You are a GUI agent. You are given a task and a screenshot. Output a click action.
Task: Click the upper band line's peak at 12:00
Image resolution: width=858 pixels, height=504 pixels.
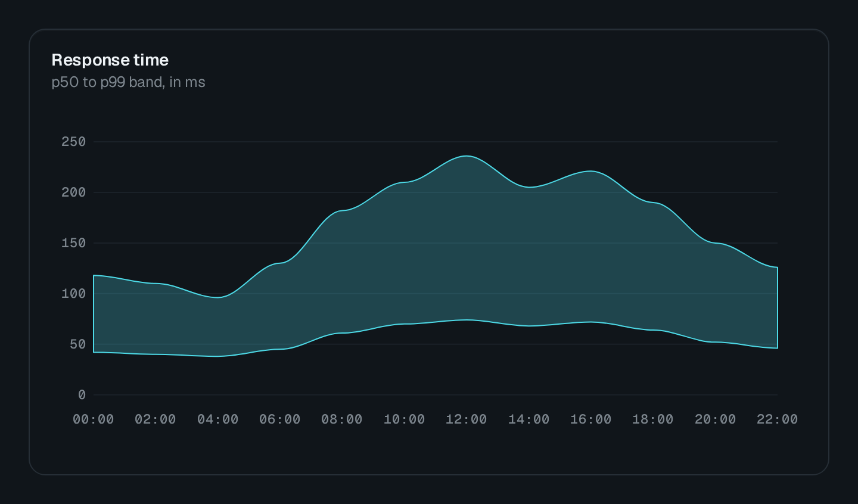467,156
